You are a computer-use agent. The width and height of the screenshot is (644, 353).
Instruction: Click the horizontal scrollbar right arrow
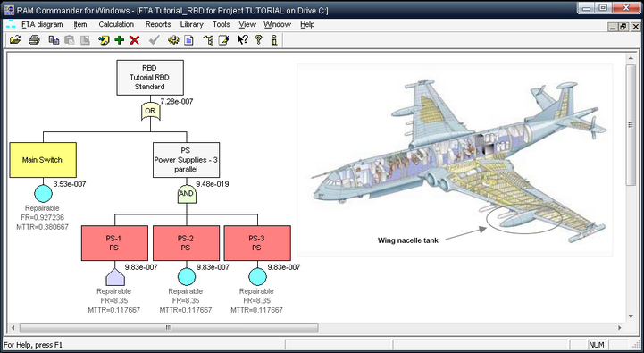pyautogui.click(x=619, y=327)
